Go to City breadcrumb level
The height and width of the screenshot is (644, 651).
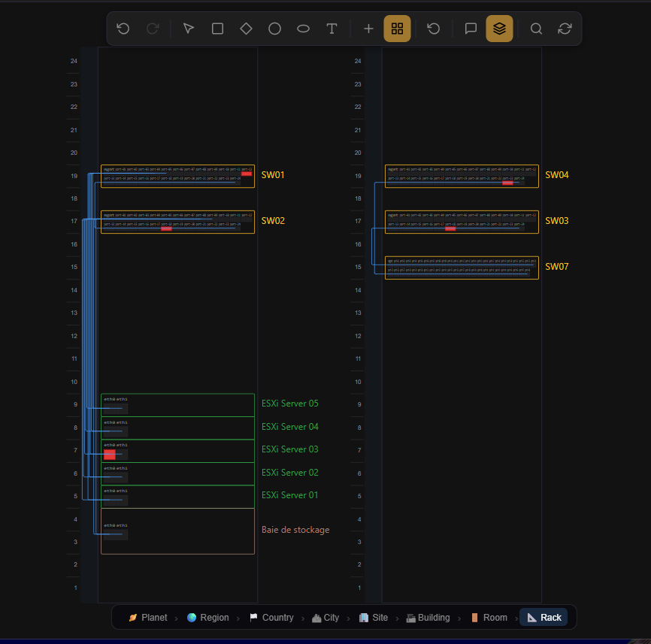click(325, 618)
